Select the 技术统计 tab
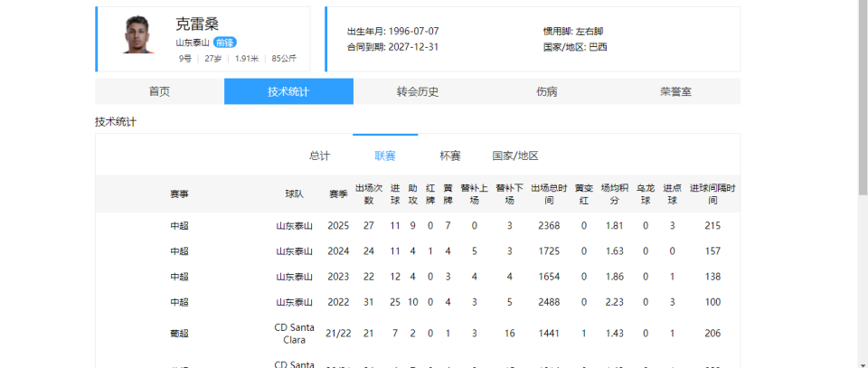 (288, 91)
